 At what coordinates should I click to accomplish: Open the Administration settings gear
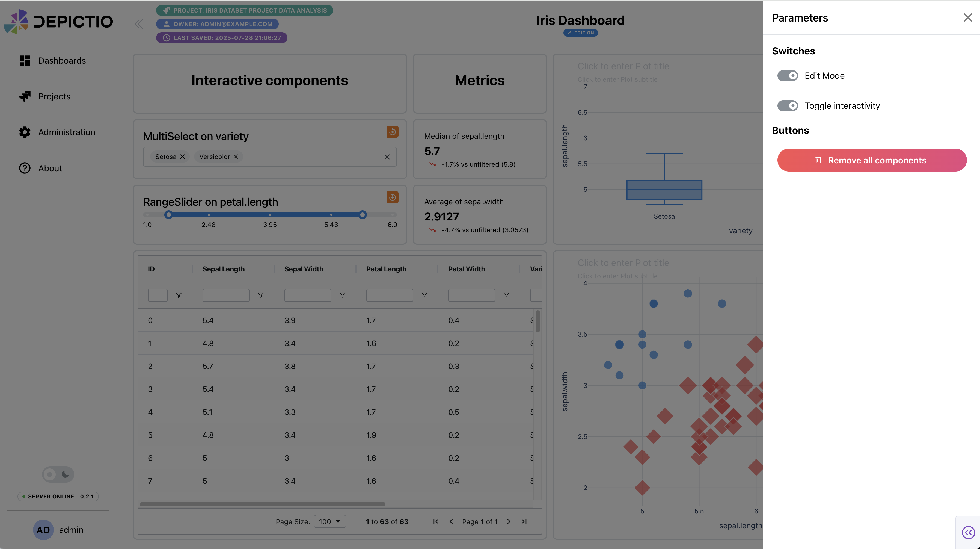pyautogui.click(x=24, y=132)
